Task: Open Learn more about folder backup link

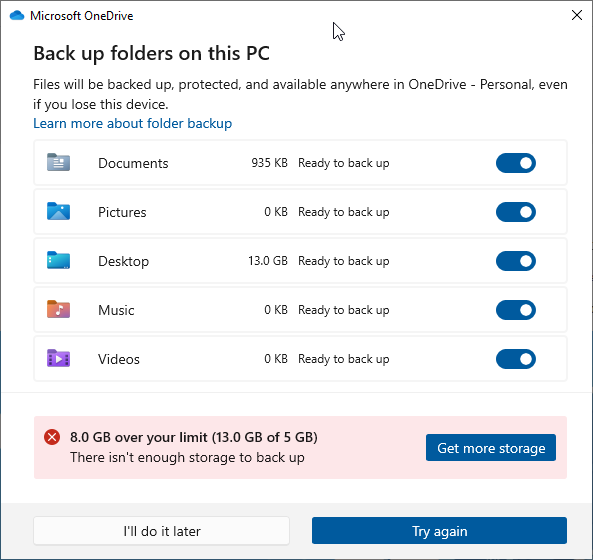Action: point(132,123)
